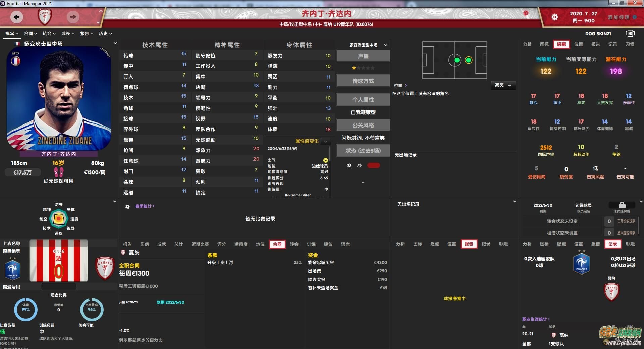Click the preferred foot icons under age

[59, 172]
